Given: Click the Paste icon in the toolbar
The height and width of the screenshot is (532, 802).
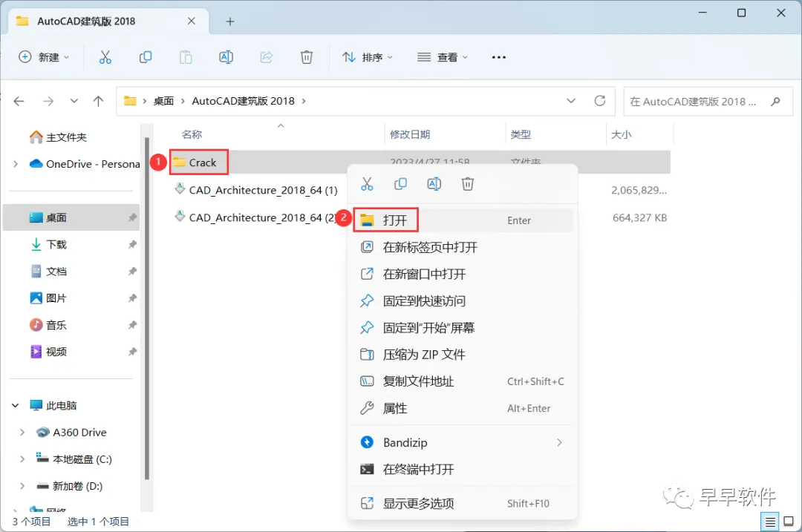Looking at the screenshot, I should tap(186, 57).
